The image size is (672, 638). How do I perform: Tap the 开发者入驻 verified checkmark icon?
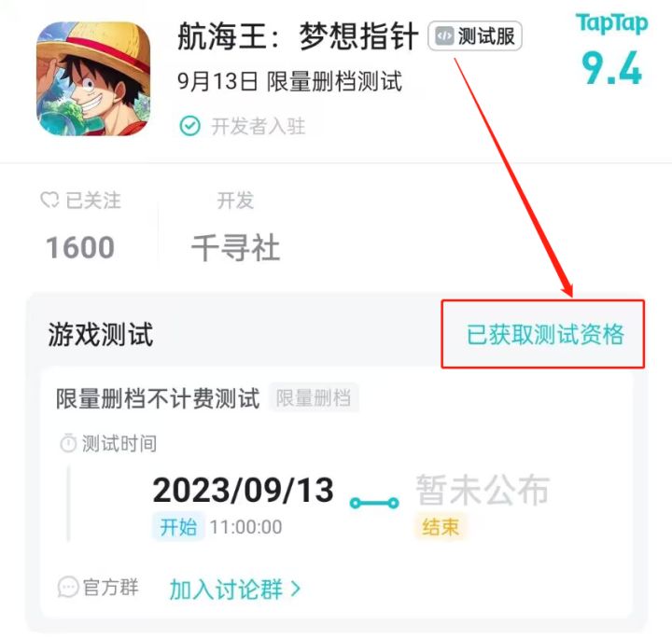coord(189,126)
